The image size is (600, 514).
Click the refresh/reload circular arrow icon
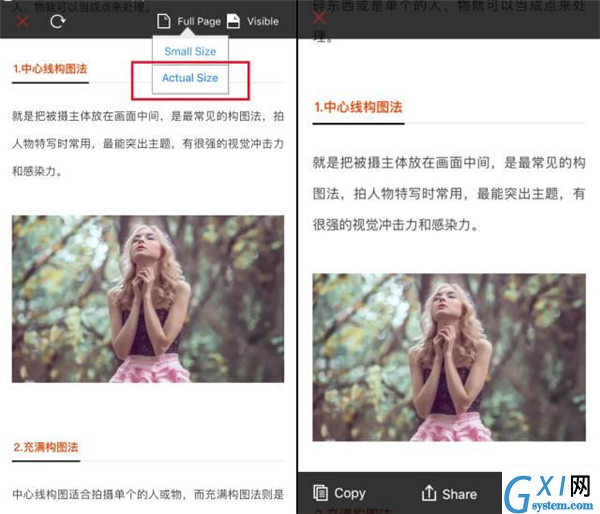tap(57, 21)
